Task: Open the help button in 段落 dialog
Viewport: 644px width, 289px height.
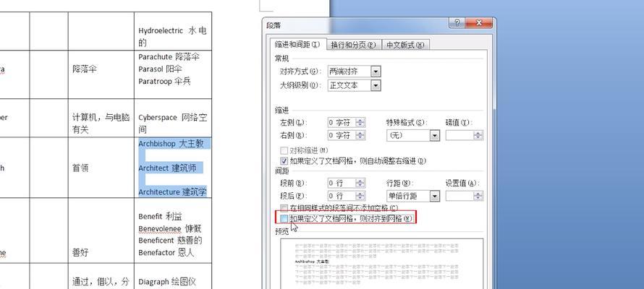Action: click(458, 23)
